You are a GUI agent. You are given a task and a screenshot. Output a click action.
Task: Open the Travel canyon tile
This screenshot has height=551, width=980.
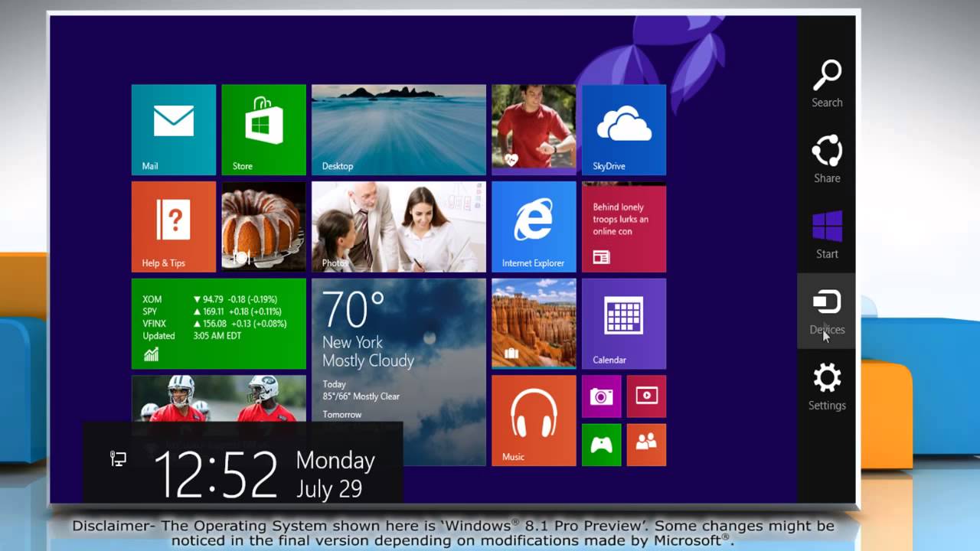click(534, 324)
